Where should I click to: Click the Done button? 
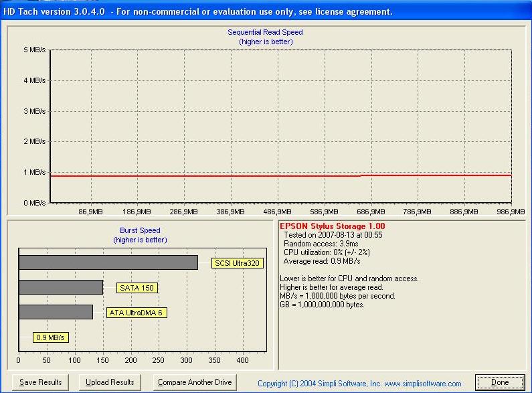(x=500, y=382)
